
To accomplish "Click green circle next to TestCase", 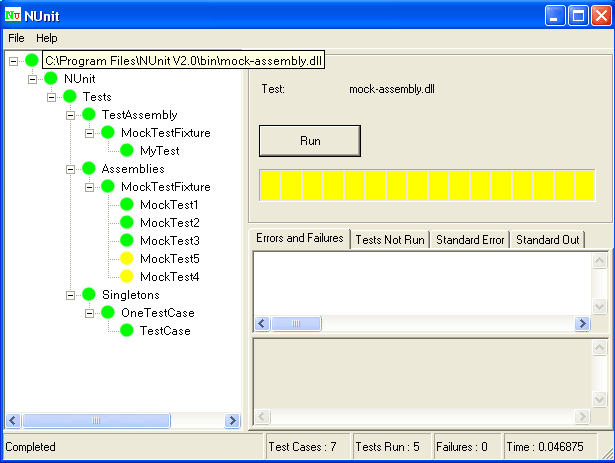I will 127,330.
